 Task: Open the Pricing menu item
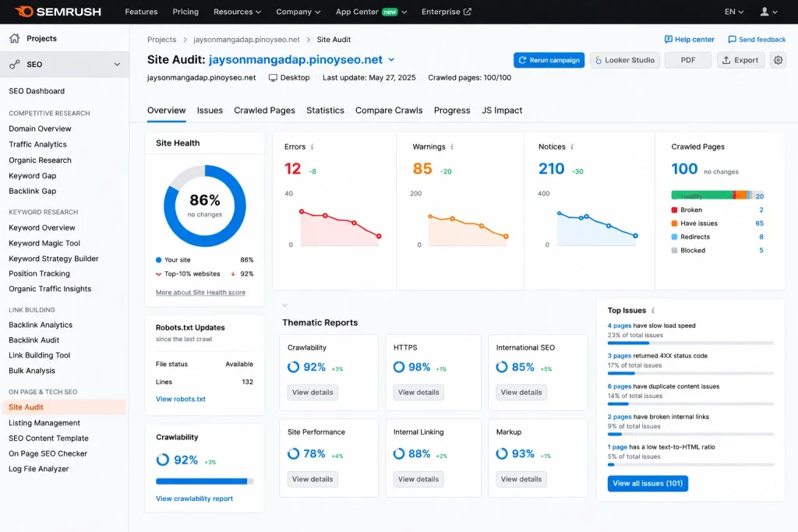click(x=185, y=11)
